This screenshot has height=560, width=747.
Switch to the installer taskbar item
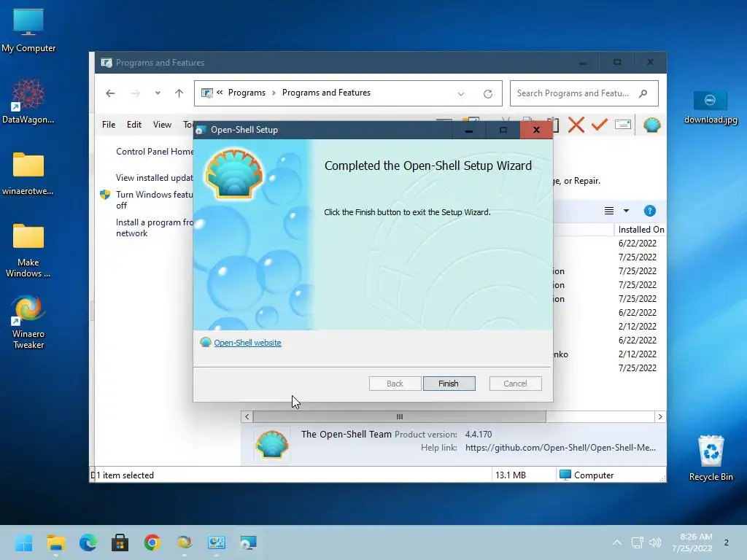click(248, 542)
